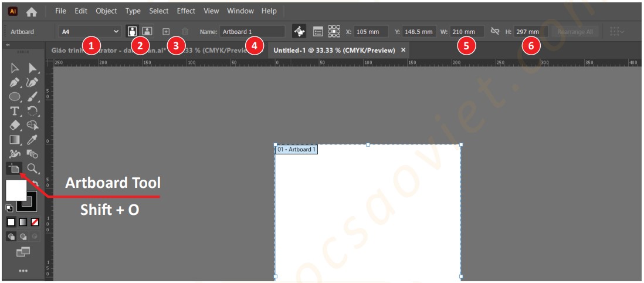Click the artboard Name input field

pyautogui.click(x=252, y=32)
